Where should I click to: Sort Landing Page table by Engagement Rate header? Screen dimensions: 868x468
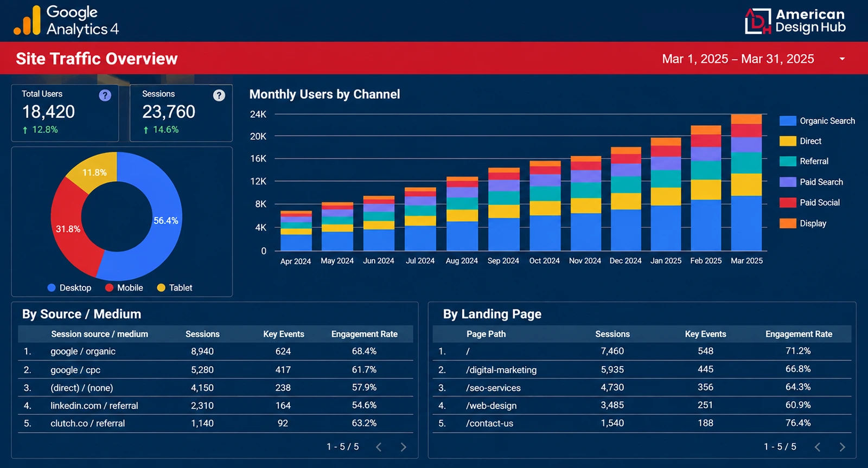(x=799, y=334)
